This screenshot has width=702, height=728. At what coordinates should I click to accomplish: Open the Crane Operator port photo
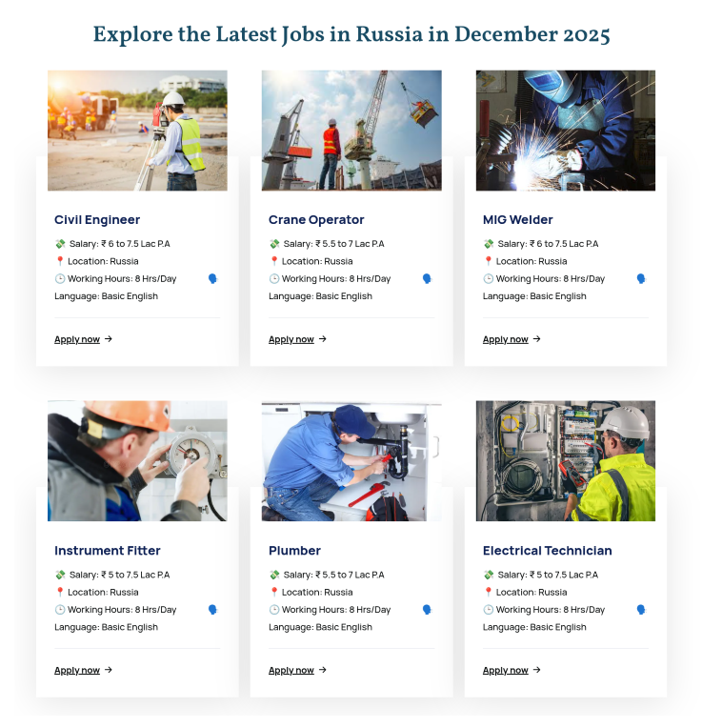[351, 131]
